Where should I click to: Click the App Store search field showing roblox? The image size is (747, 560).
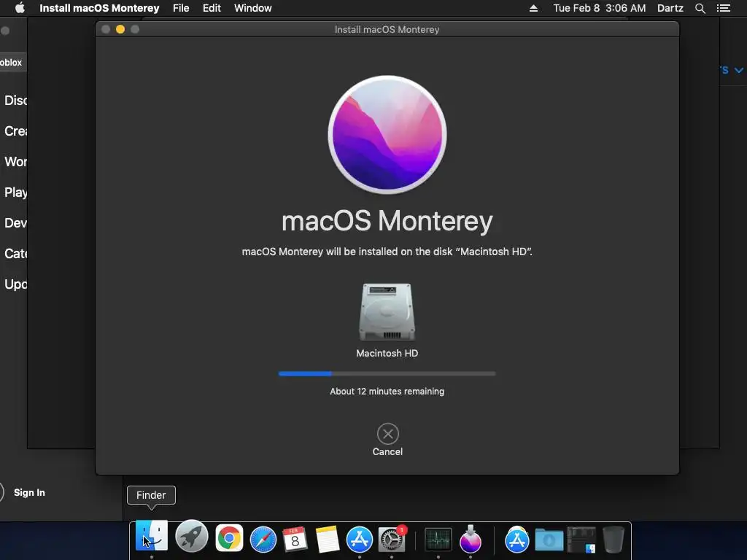click(x=13, y=63)
